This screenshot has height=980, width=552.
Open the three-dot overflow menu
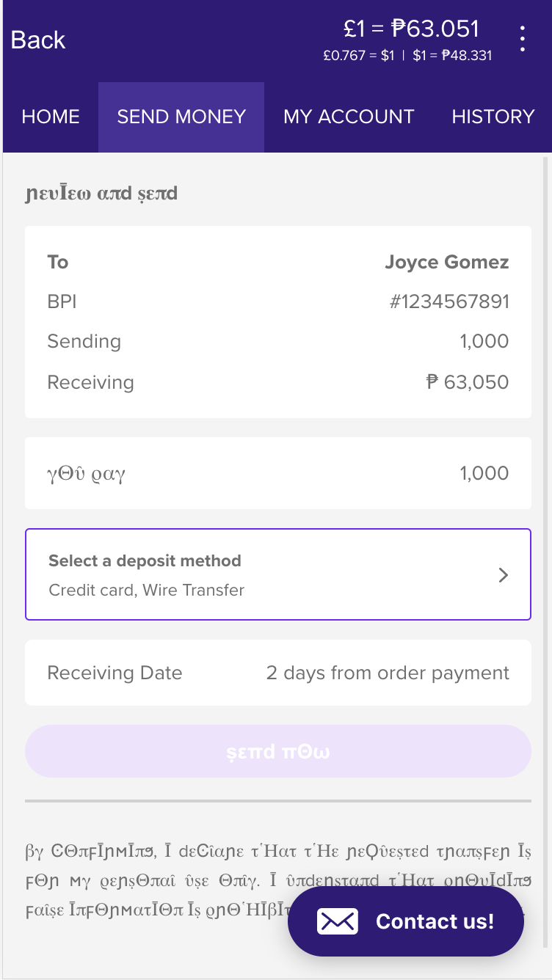pyautogui.click(x=522, y=39)
